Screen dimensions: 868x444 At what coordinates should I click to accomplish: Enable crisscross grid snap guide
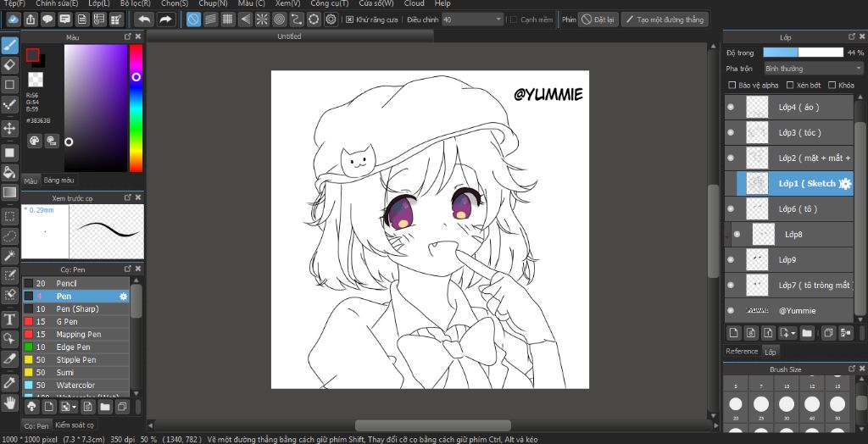(227, 19)
